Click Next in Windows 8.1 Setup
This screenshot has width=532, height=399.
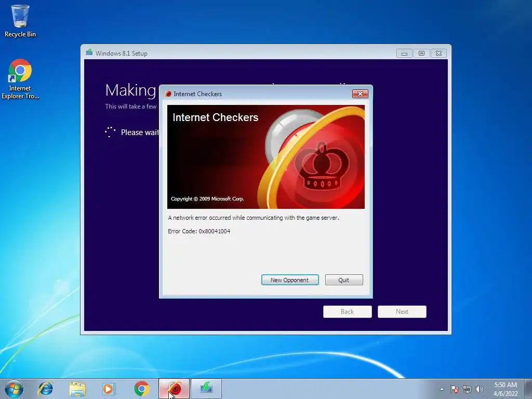click(402, 312)
